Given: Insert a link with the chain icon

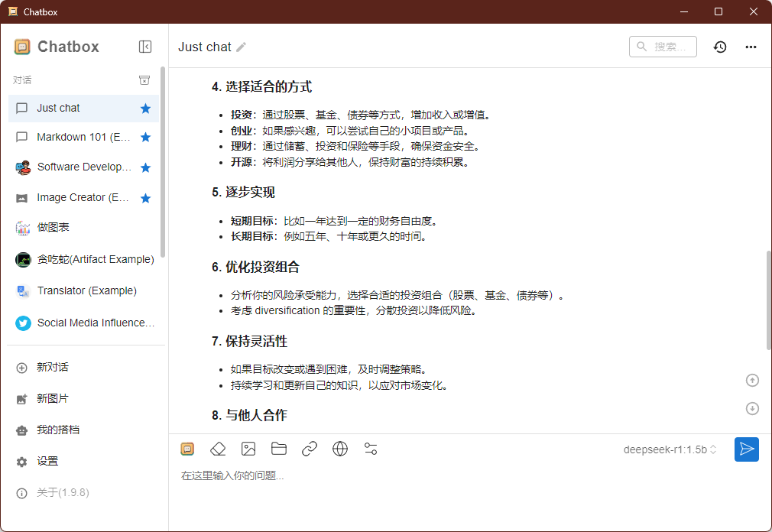Looking at the screenshot, I should (310, 449).
